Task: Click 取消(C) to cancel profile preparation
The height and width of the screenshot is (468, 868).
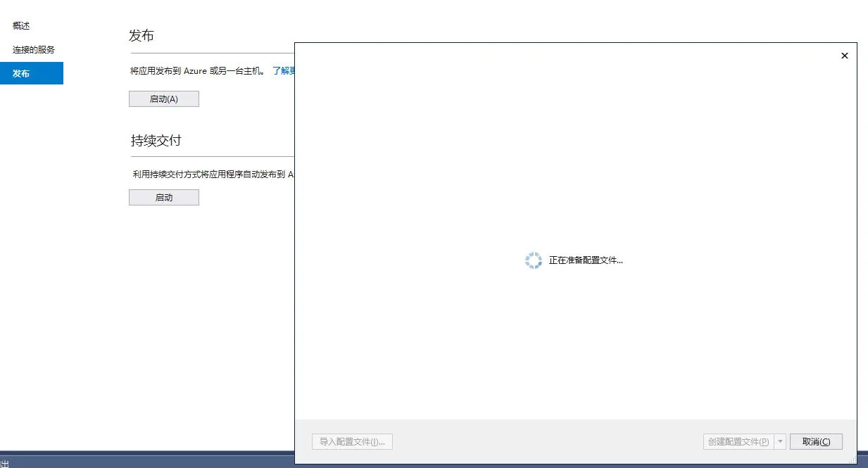Action: click(816, 441)
